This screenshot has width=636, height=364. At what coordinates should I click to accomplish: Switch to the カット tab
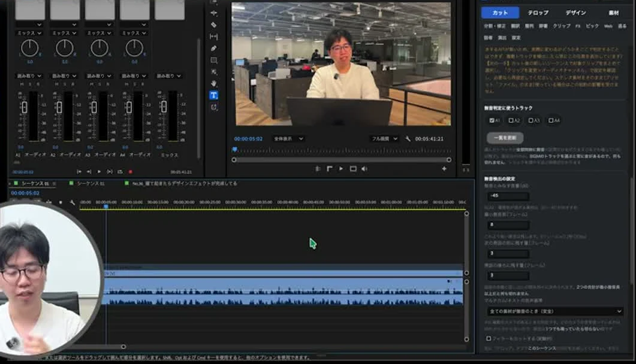pyautogui.click(x=500, y=13)
